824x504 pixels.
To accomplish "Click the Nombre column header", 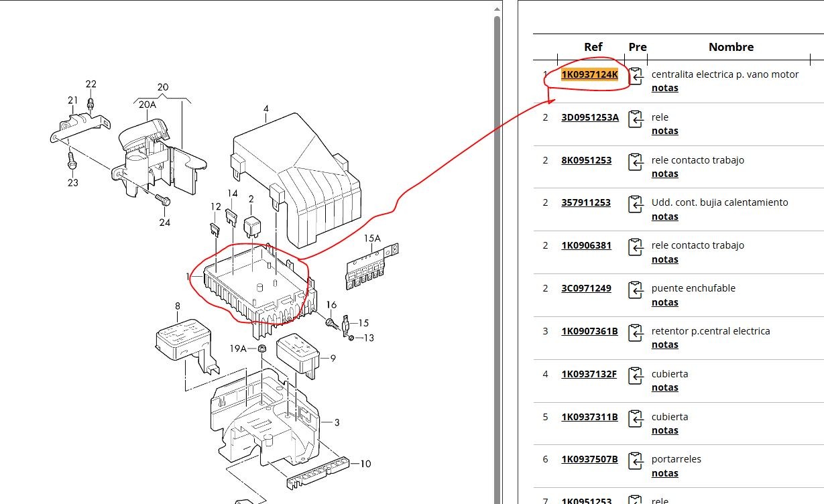I will 731,47.
